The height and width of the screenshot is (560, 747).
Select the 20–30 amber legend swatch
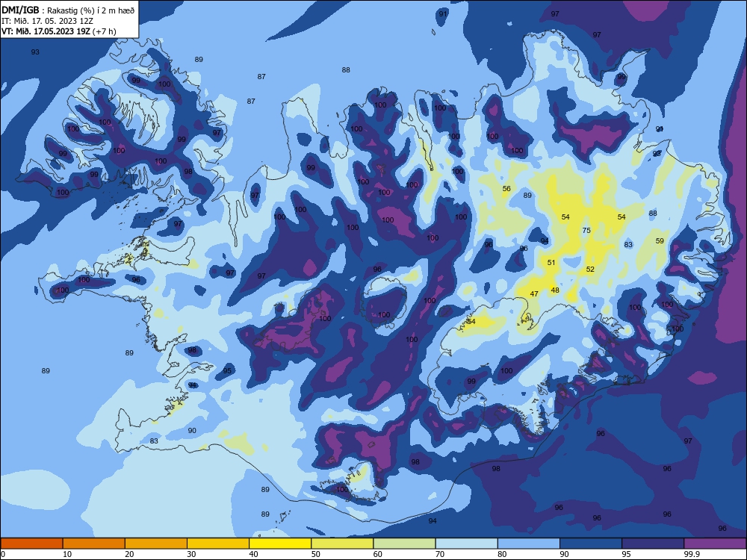point(156,544)
